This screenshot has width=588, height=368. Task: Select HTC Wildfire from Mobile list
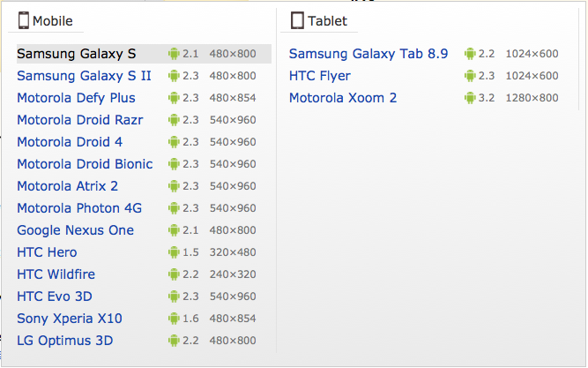pyautogui.click(x=56, y=274)
